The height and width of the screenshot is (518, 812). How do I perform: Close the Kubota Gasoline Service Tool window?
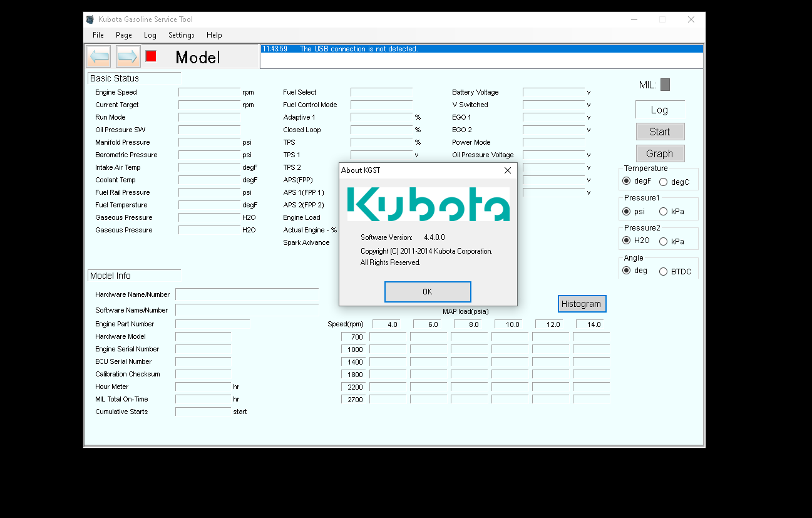pyautogui.click(x=691, y=19)
